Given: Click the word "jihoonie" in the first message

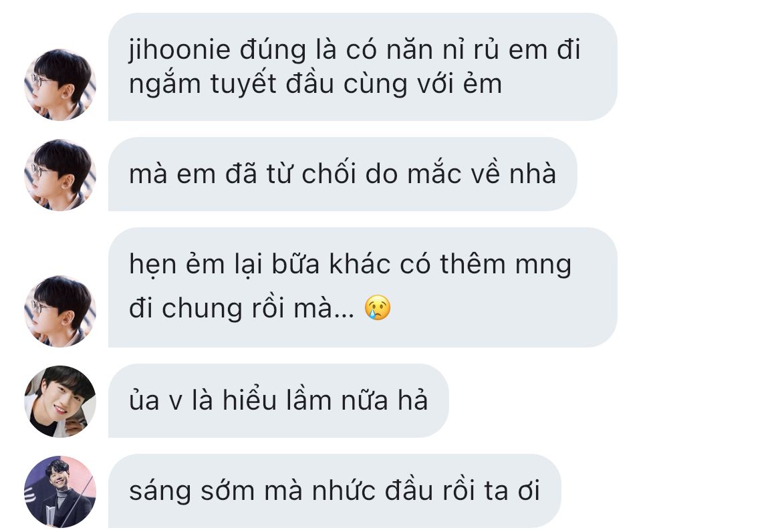Looking at the screenshot, I should (178, 50).
